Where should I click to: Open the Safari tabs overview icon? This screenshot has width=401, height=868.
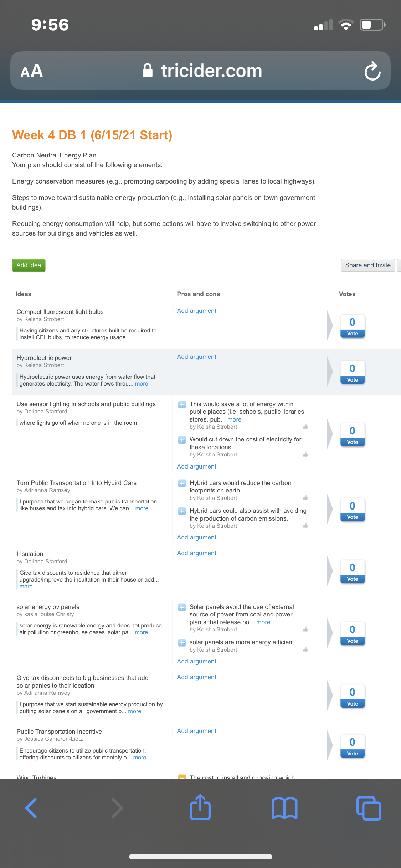click(369, 808)
